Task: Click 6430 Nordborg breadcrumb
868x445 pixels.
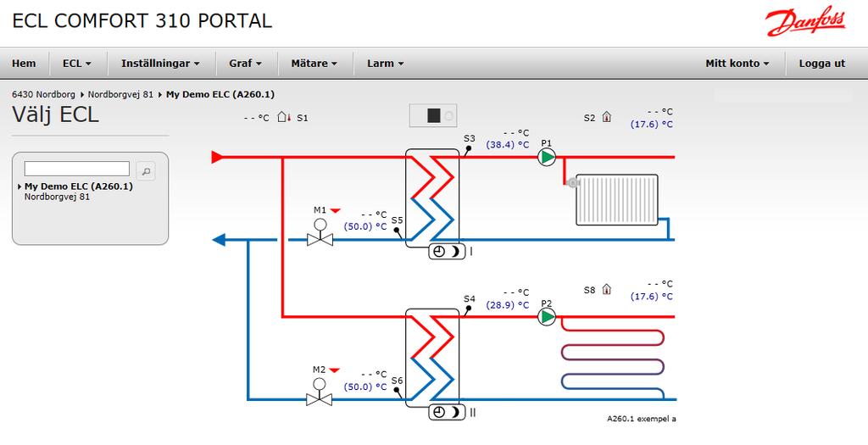Action: pos(44,95)
